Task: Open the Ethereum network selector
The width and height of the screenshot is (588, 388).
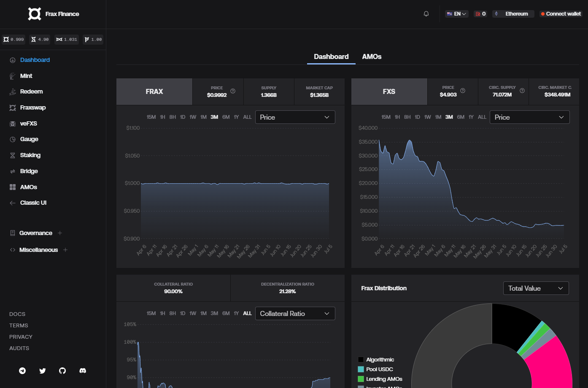Action: [513, 14]
